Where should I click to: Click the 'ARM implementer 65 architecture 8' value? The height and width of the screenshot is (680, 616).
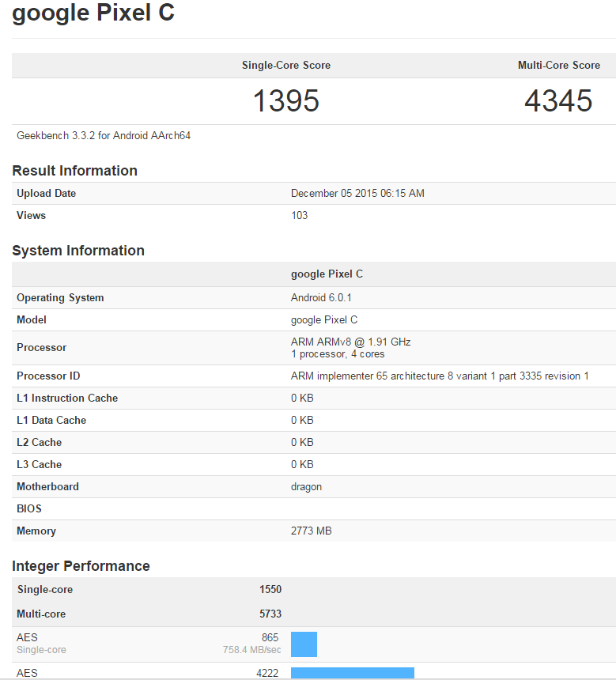point(440,376)
